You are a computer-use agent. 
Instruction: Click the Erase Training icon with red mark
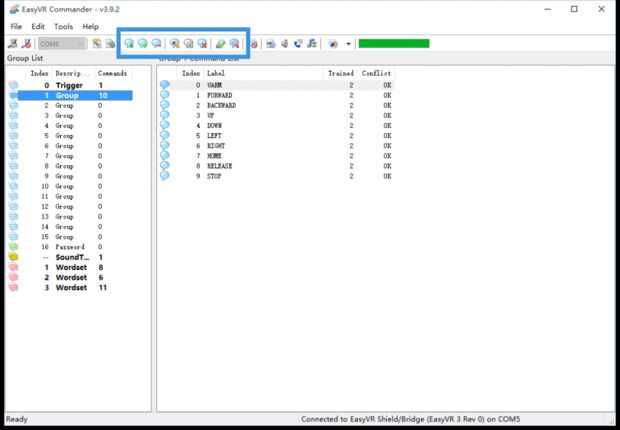(x=202, y=44)
